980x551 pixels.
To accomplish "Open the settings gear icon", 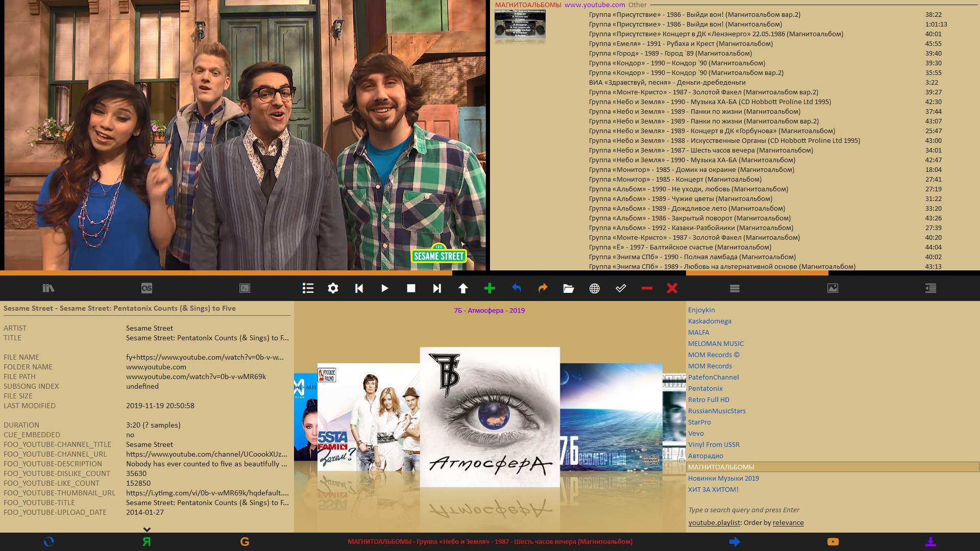I will (333, 288).
